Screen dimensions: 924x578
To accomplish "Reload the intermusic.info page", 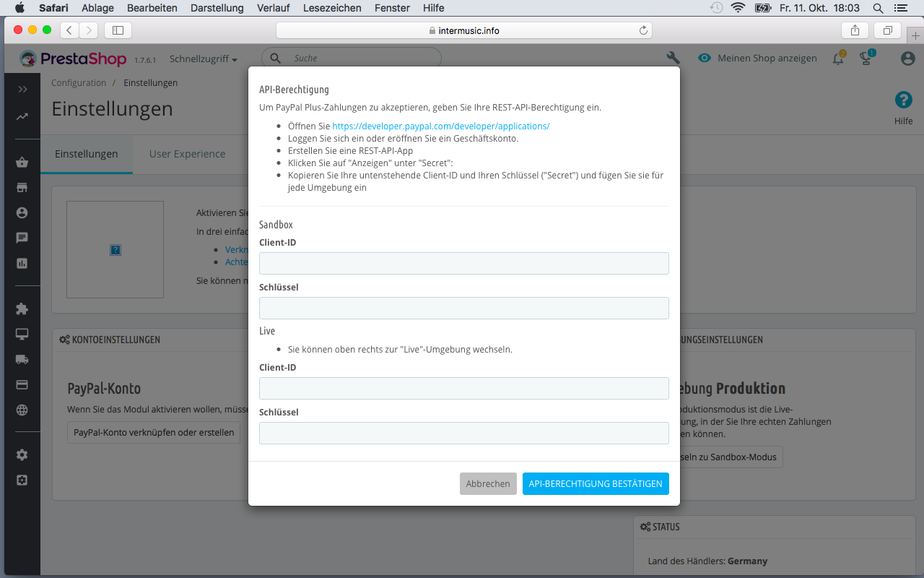I will tap(643, 30).
